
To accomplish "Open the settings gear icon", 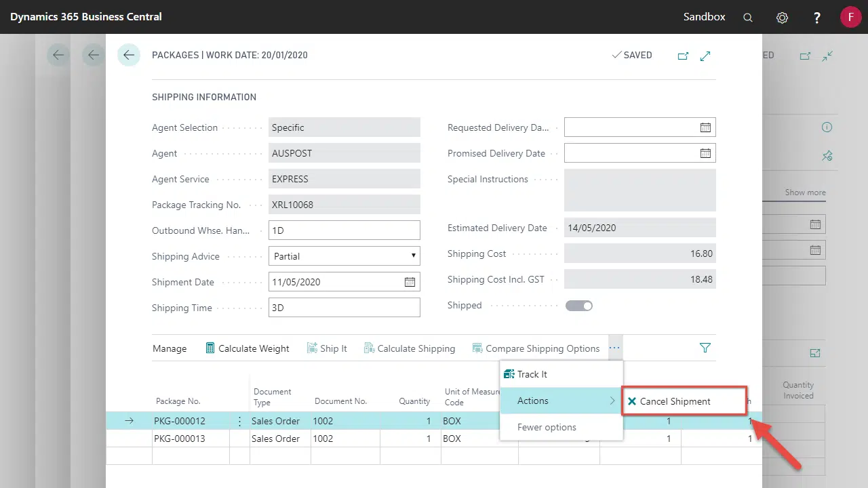I will pos(782,17).
